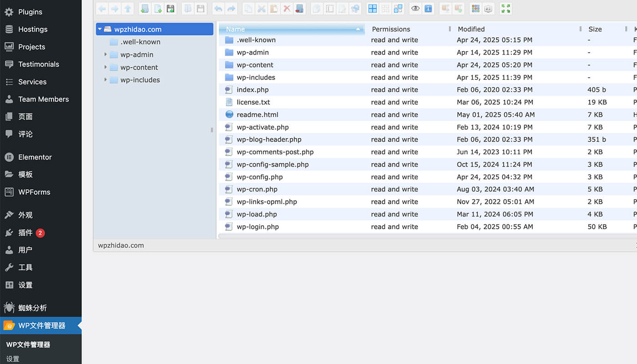
Task: Click the Create archive icon
Action: [458, 8]
